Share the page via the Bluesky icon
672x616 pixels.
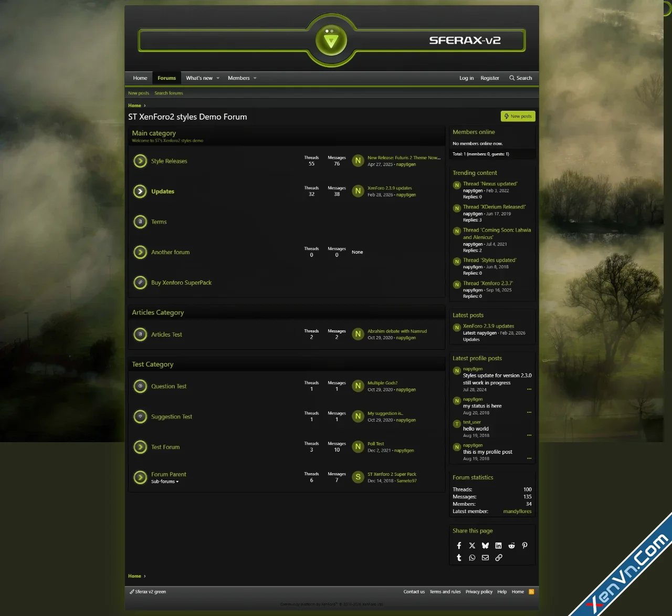[485, 545]
